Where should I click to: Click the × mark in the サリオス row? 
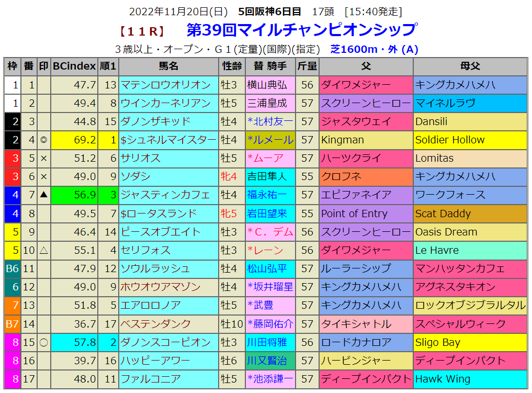click(44, 159)
